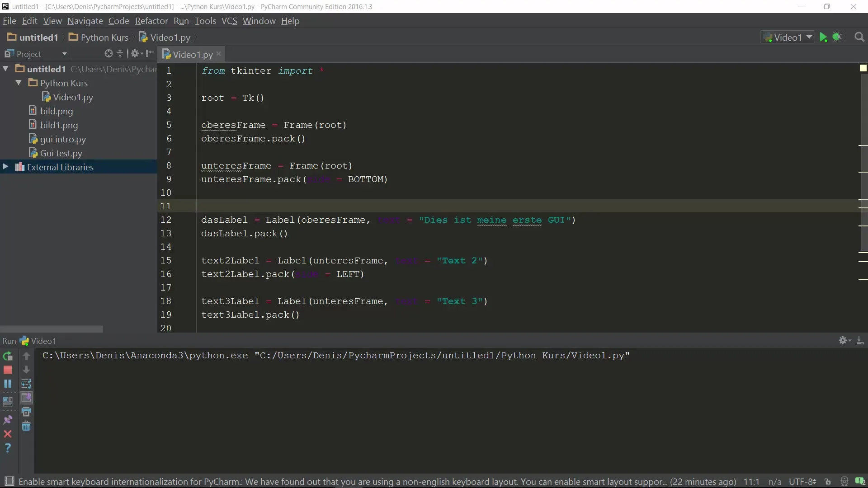Image resolution: width=868 pixels, height=488 pixels.
Task: Open the Refactor menu
Action: coord(151,21)
